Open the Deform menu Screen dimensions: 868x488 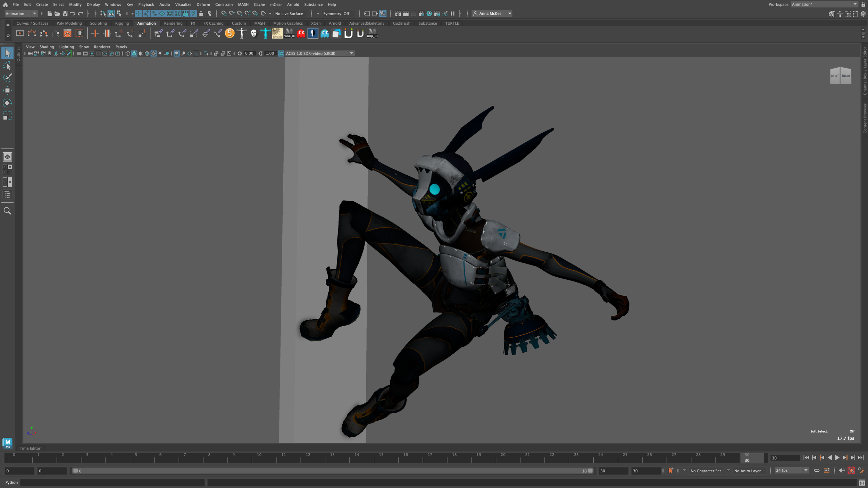(x=203, y=5)
